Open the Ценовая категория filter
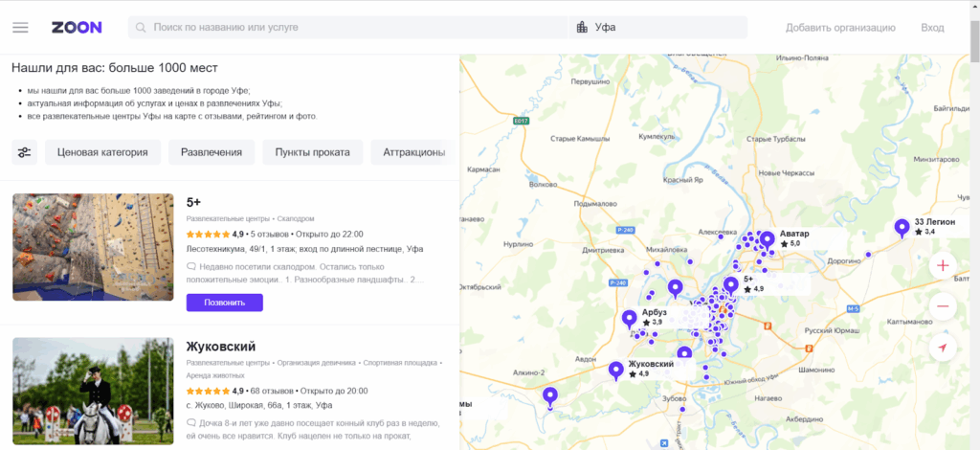The width and height of the screenshot is (980, 450). 102,152
